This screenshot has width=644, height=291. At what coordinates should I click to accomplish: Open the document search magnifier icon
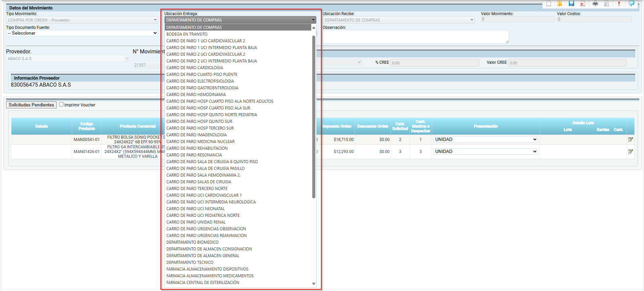(x=606, y=4)
